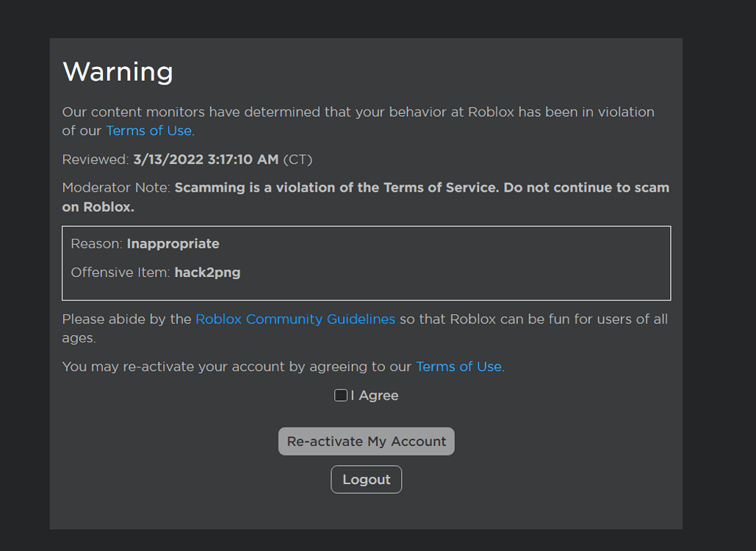Image resolution: width=756 pixels, height=551 pixels.
Task: Click the review date 3/13/2022 3:17:10 AM
Action: [x=206, y=159]
